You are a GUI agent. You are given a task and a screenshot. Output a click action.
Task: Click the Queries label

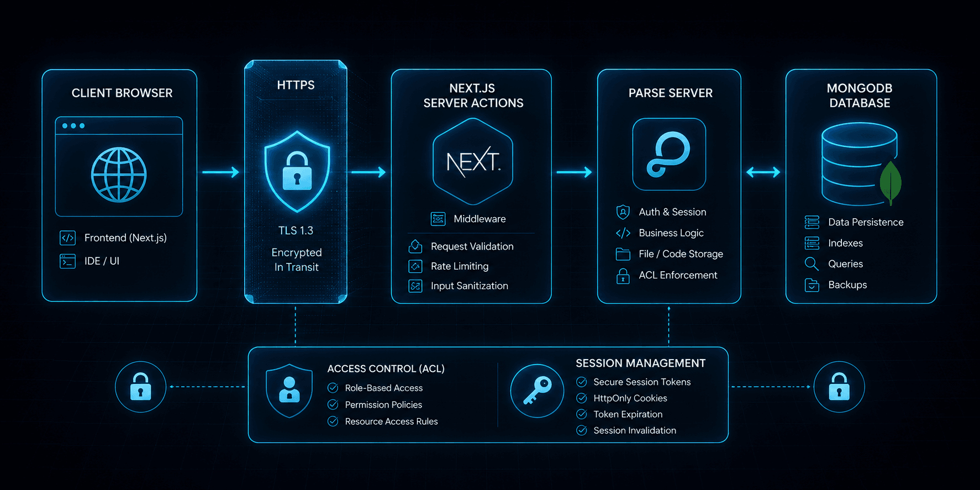(x=845, y=264)
